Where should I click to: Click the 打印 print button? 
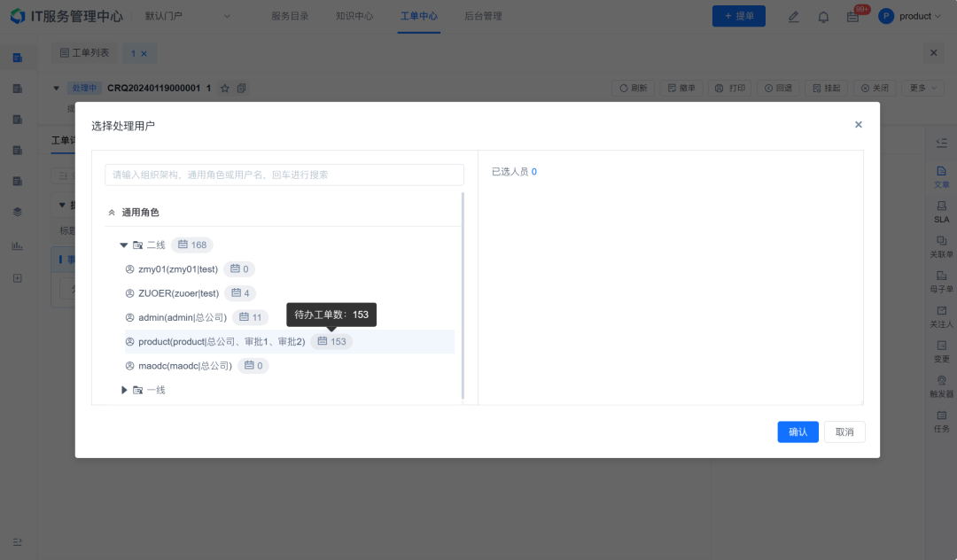729,88
